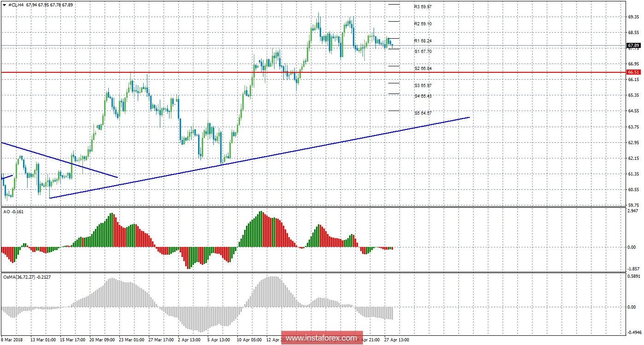Click the 61.35 price axis value

633,174
